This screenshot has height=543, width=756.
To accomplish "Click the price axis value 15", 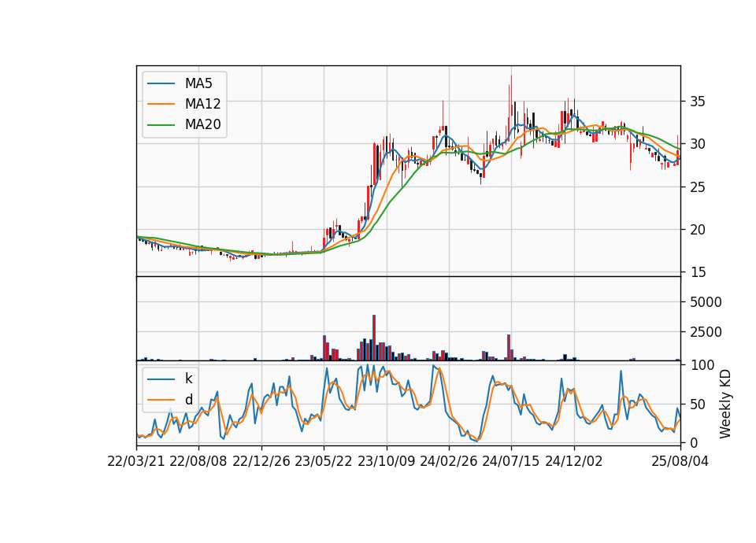I will 698,273.
